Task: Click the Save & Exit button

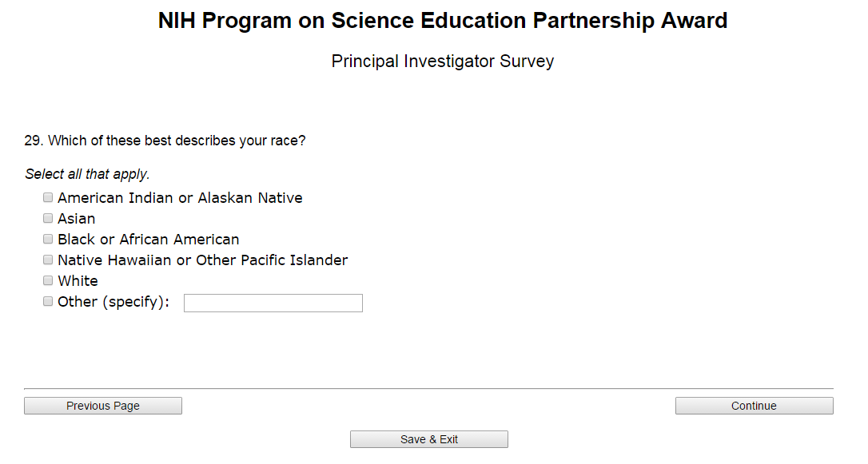Action: coord(429,439)
